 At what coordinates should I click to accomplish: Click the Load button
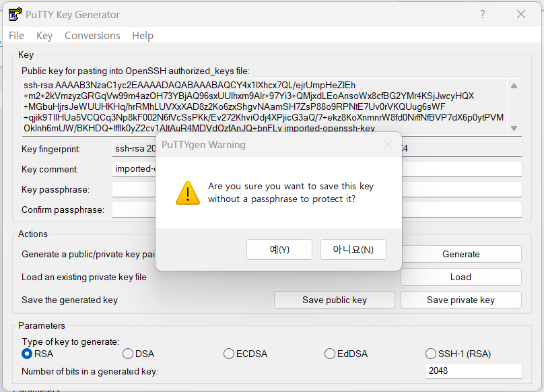461,277
